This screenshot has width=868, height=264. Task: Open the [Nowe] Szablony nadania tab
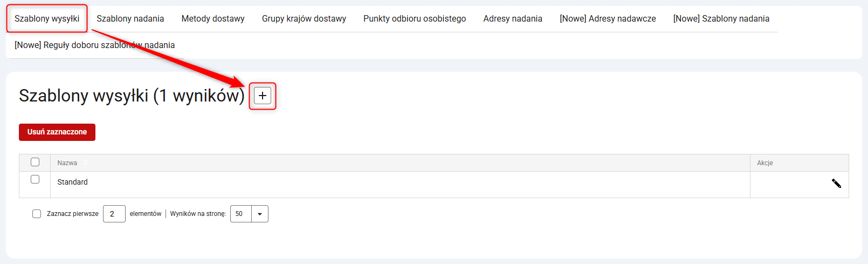point(721,19)
